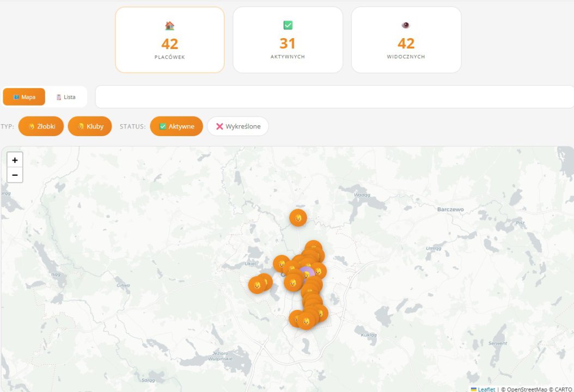The image size is (574, 392).
Task: Switch to the Mapa view tab
Action: click(24, 97)
